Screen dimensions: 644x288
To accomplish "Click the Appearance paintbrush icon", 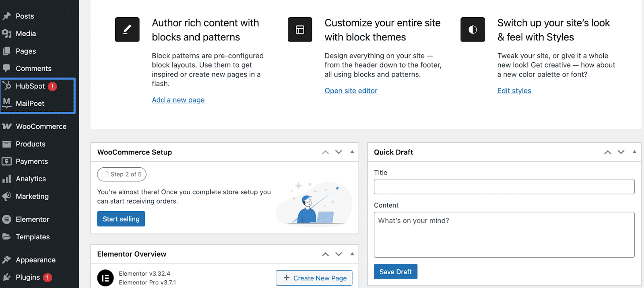I will pos(6,260).
